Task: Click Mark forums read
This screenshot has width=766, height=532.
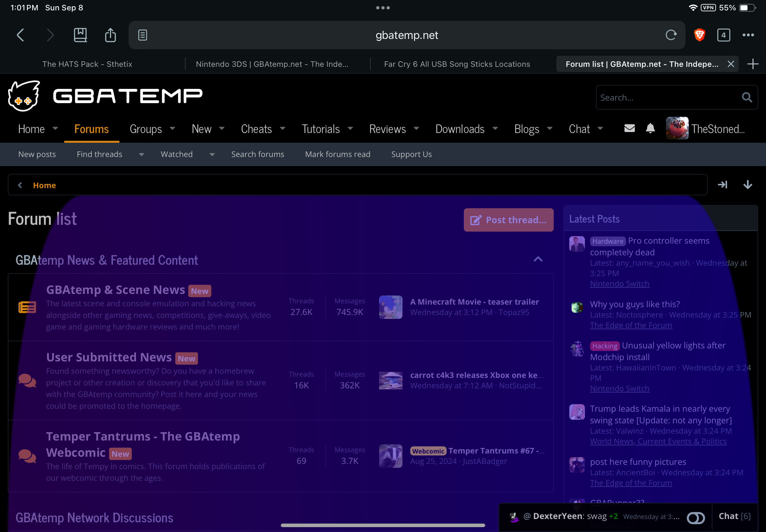Action: (x=338, y=154)
